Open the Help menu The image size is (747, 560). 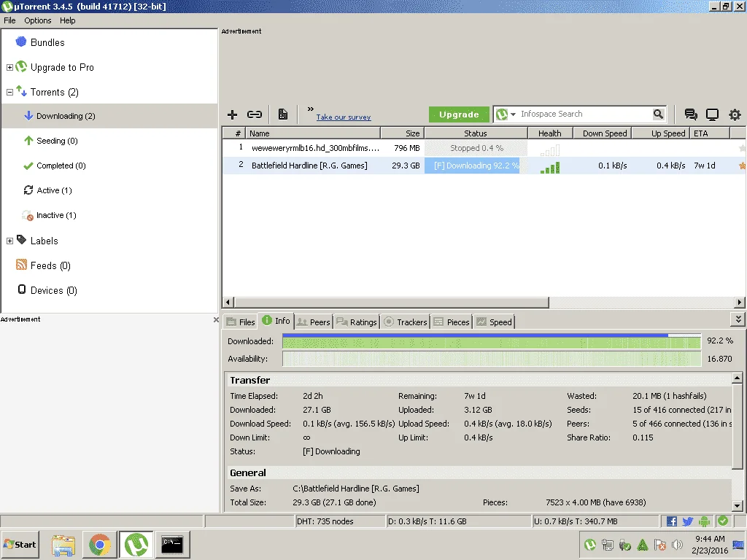67,20
